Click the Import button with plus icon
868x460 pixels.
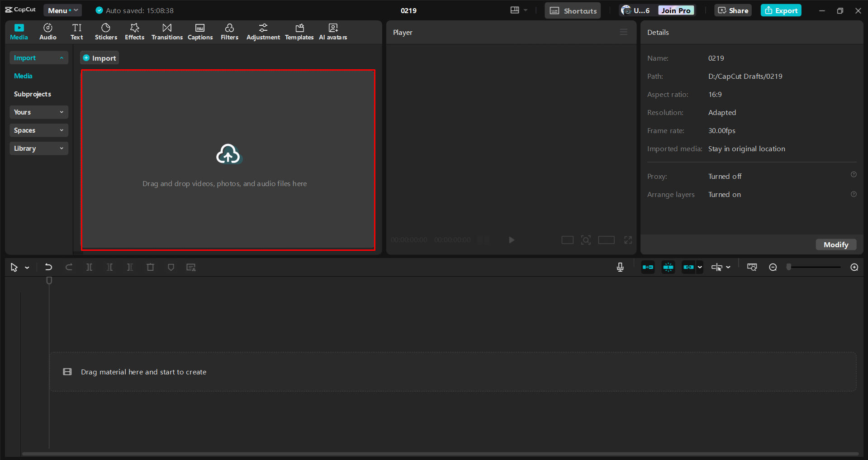100,58
